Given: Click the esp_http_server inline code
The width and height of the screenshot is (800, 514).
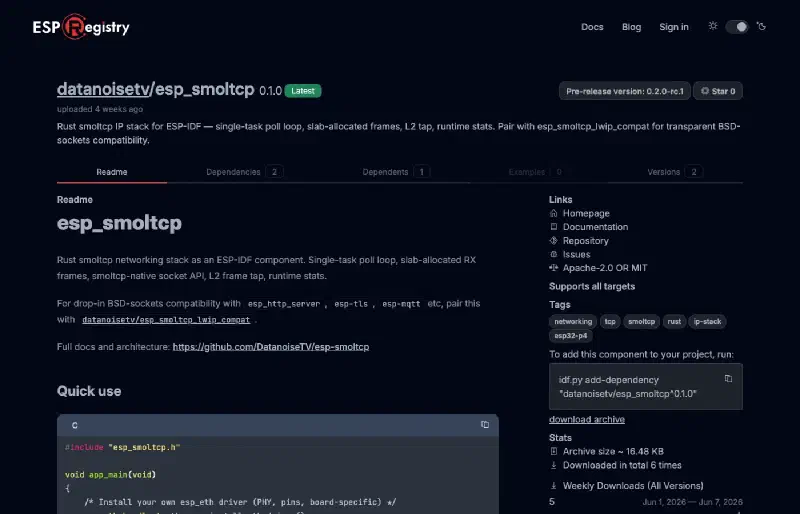Looking at the screenshot, I should [x=284, y=304].
